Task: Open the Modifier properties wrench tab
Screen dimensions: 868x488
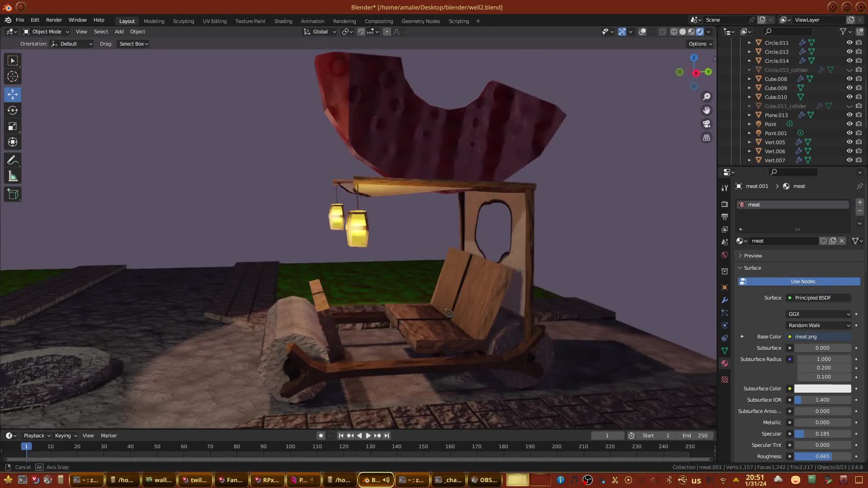Action: [x=725, y=300]
